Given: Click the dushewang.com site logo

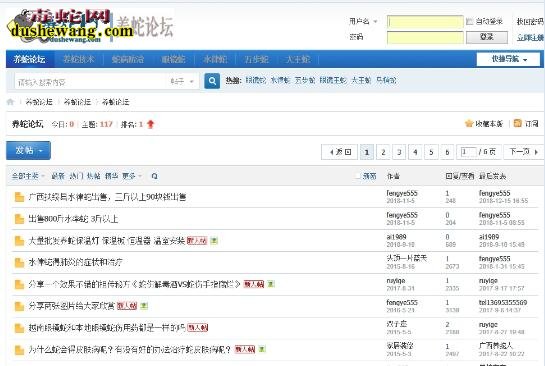Looking at the screenshot, I should (x=71, y=26).
